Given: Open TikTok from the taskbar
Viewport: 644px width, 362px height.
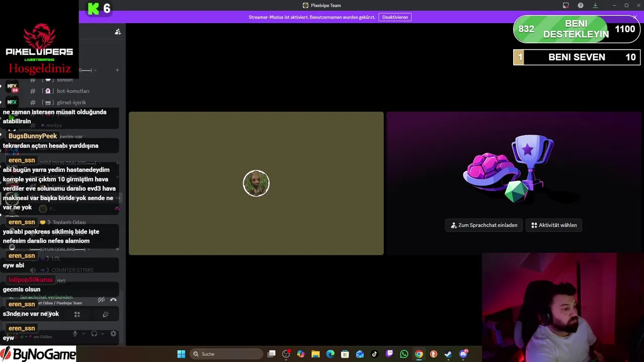Looking at the screenshot, I should click(x=374, y=354).
